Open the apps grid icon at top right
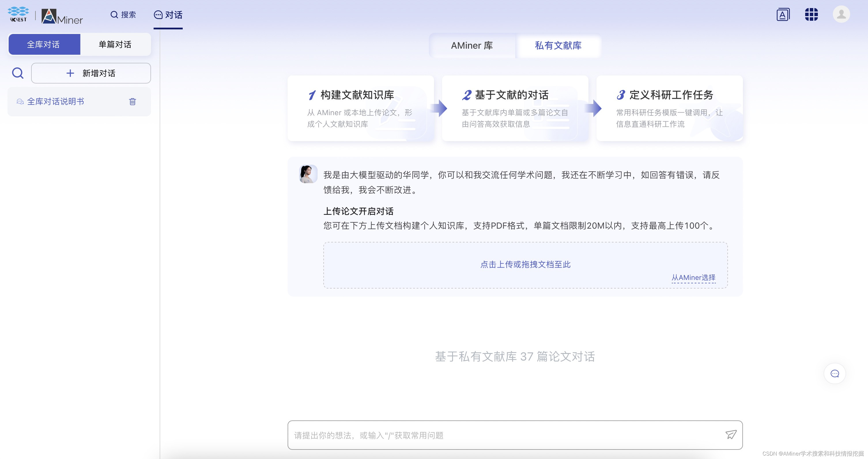868x459 pixels. coord(812,14)
